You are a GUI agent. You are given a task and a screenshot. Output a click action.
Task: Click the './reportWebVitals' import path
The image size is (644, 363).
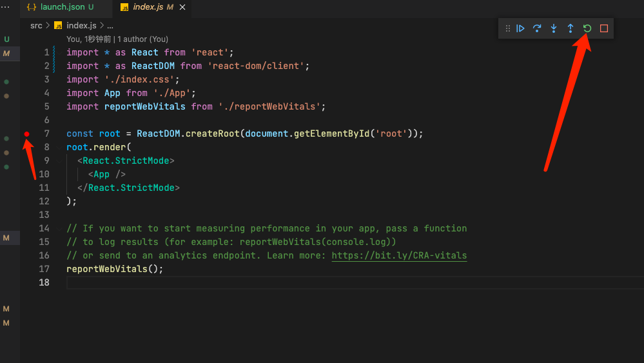pyautogui.click(x=269, y=107)
